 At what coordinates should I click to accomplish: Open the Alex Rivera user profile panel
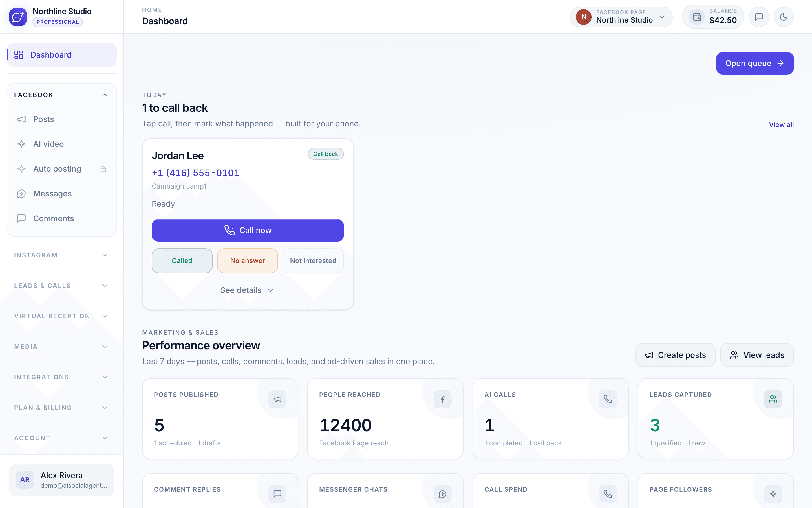coord(62,480)
